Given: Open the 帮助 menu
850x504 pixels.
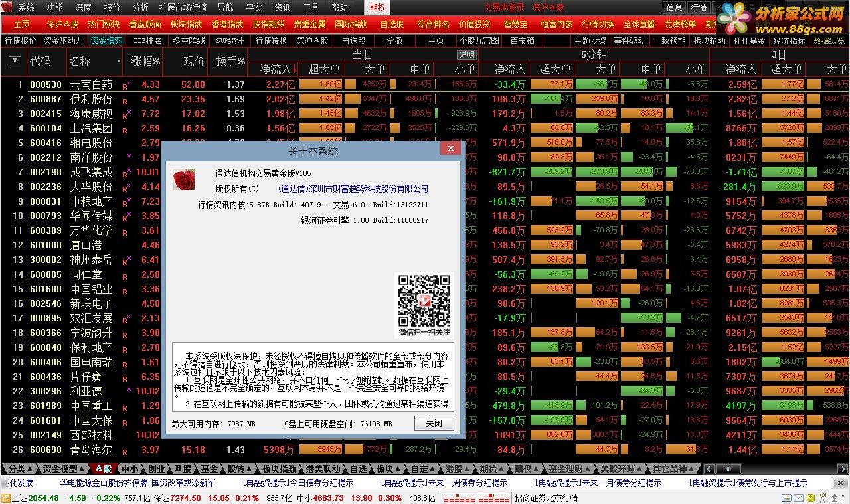Looking at the screenshot, I should (x=339, y=7).
